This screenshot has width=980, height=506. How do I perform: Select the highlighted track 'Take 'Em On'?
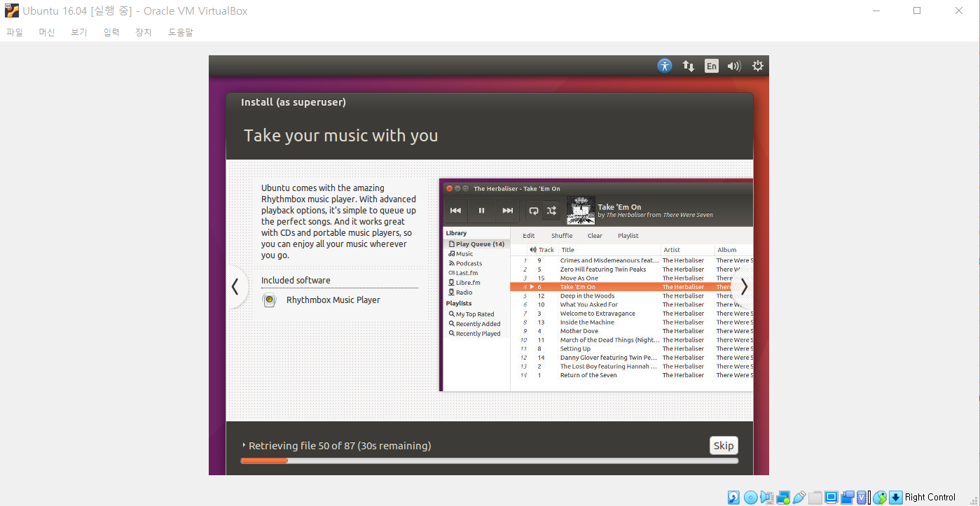[632, 287]
